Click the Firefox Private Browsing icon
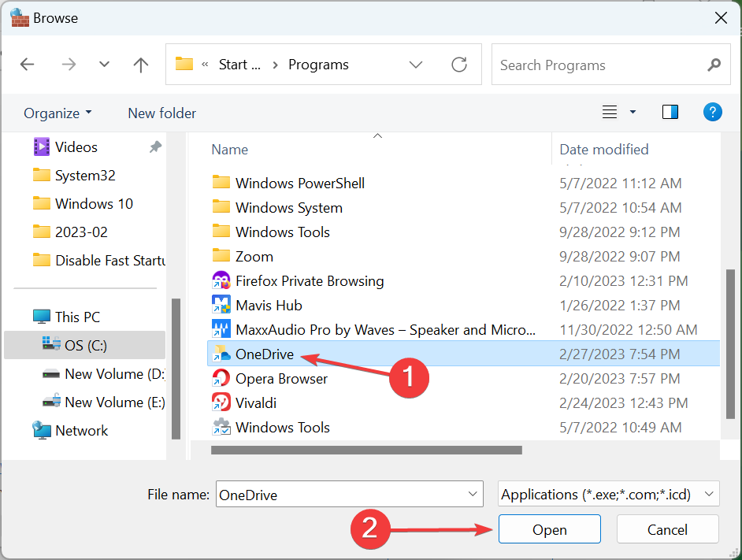 click(x=221, y=280)
